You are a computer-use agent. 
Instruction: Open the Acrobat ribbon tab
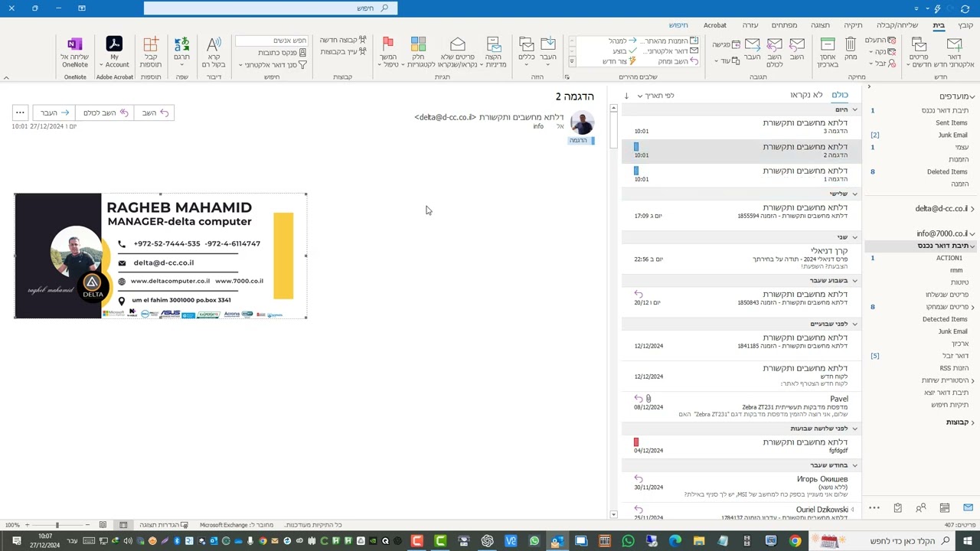(x=715, y=25)
